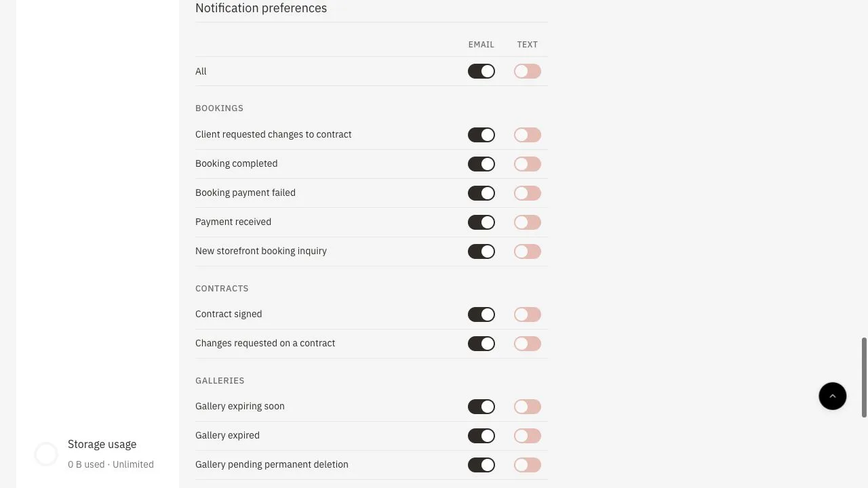Enable text for Contract signed

(x=528, y=314)
